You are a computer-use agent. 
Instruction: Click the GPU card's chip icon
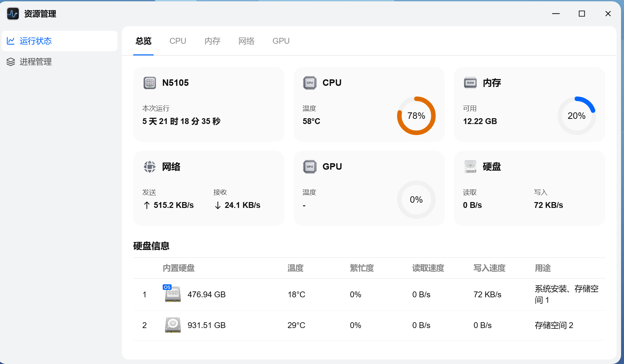pyautogui.click(x=310, y=167)
